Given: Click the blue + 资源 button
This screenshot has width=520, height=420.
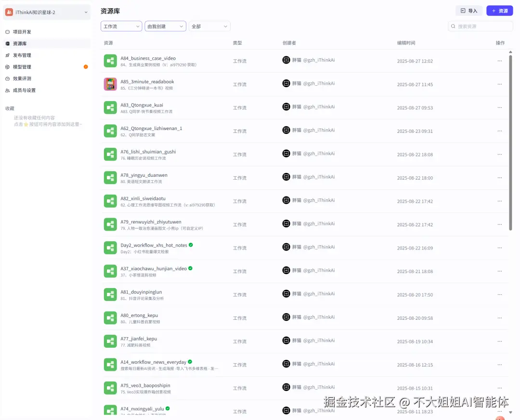Looking at the screenshot, I should click(x=499, y=10).
